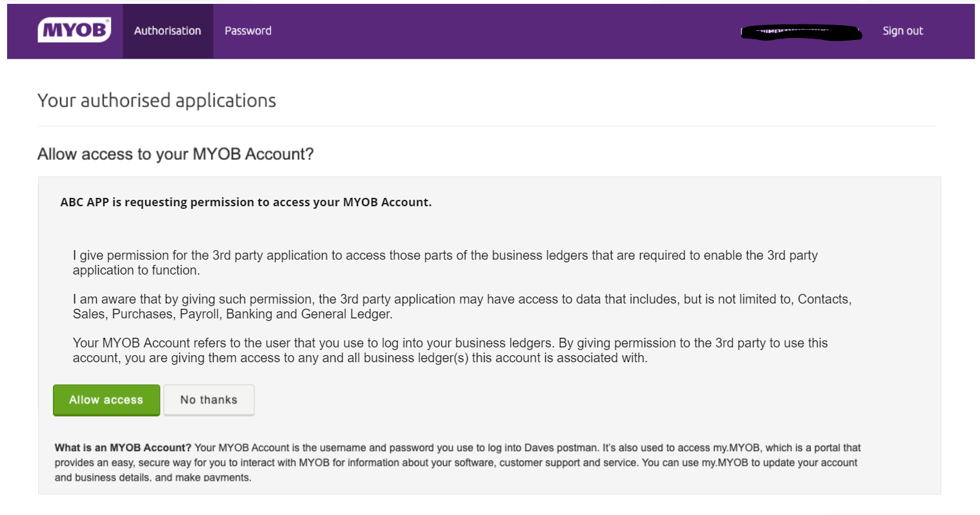Click the redacted account name in header
Image resolution: width=980 pixels, height=515 pixels.
802,32
